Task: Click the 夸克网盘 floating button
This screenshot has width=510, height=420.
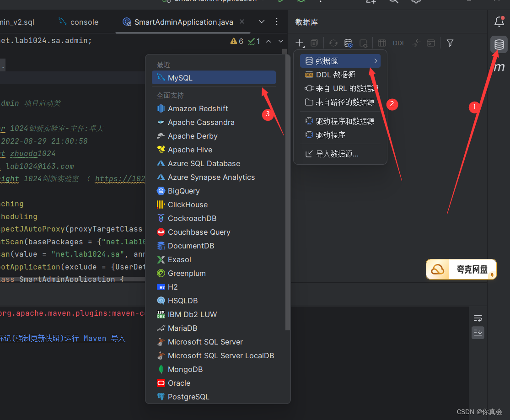Action: coord(461,269)
